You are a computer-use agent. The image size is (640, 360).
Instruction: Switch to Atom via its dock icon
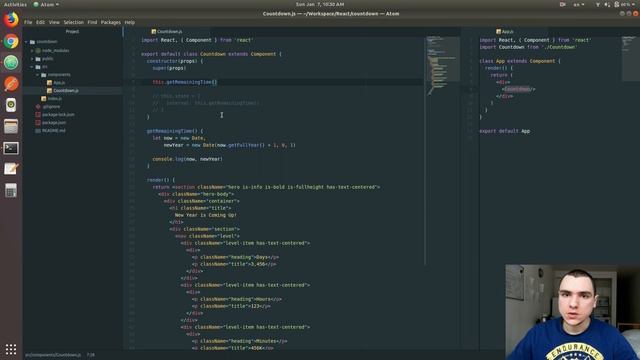click(11, 62)
